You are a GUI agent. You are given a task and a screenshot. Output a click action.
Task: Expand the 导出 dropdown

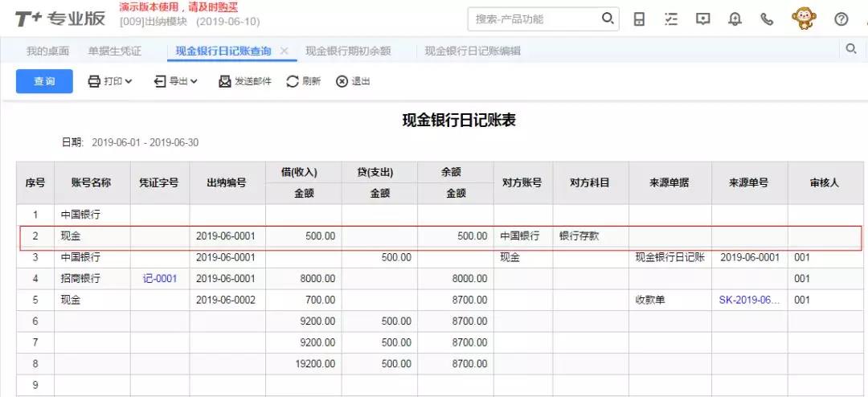[x=175, y=81]
